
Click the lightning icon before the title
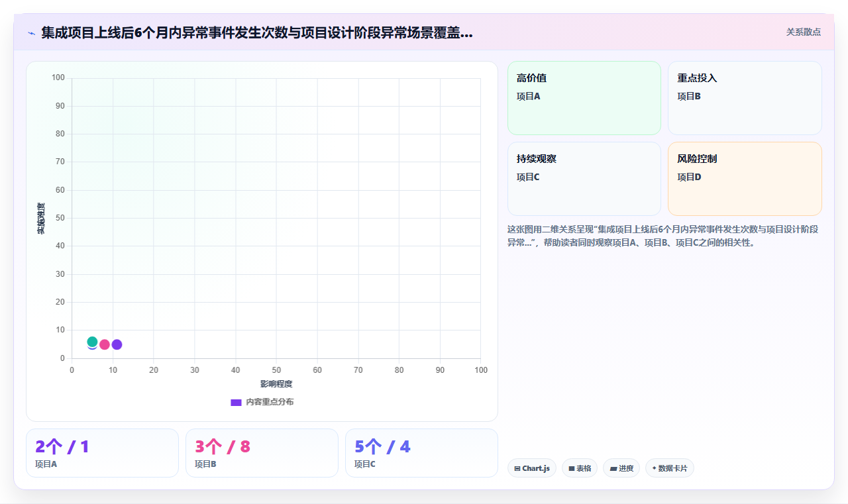pos(31,33)
